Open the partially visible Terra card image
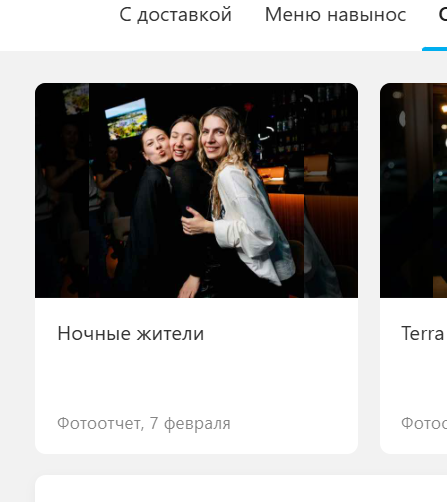This screenshot has width=447, height=502. [x=413, y=190]
